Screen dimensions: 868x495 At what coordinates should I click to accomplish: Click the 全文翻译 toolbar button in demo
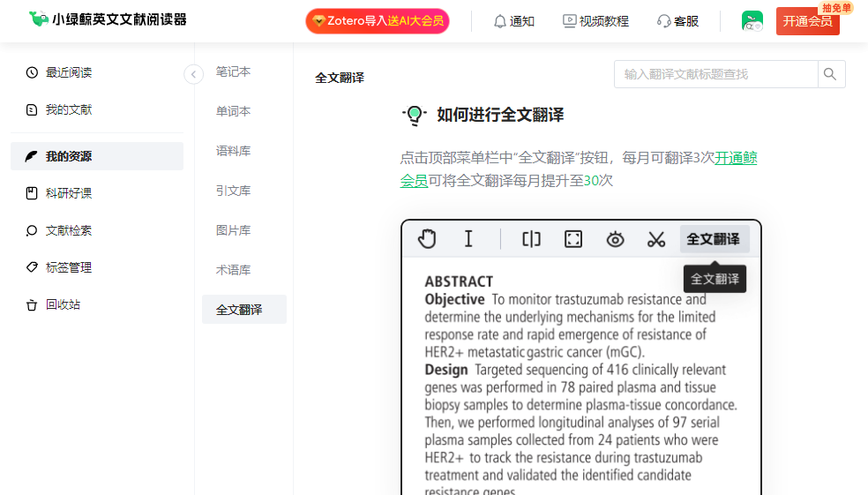coord(715,239)
